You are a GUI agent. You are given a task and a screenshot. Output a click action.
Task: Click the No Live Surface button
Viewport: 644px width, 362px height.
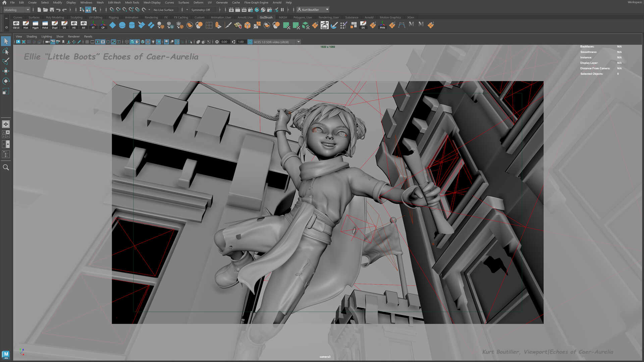[164, 10]
